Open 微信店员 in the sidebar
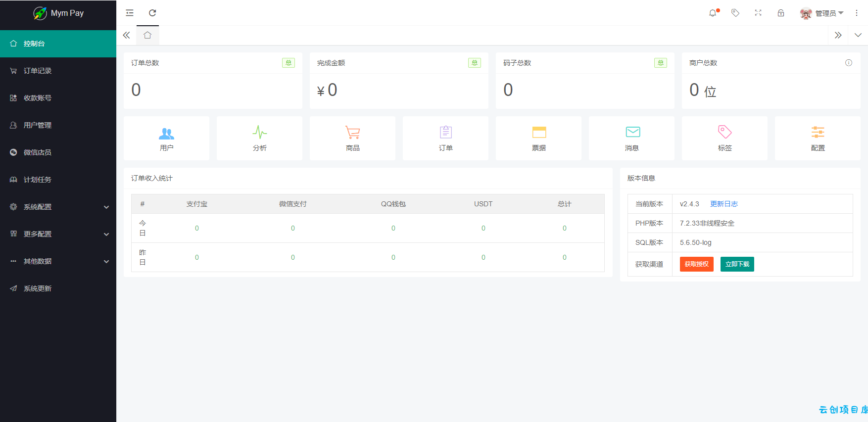 (58, 152)
